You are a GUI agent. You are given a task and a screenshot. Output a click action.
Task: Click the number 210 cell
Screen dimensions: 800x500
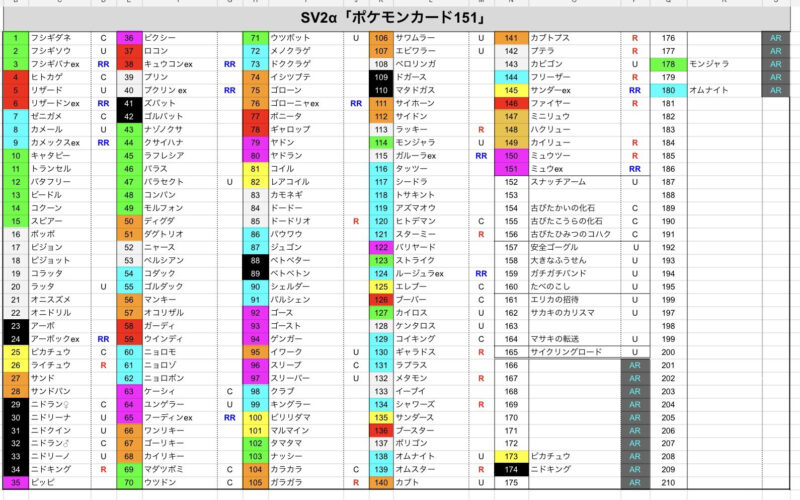668,482
